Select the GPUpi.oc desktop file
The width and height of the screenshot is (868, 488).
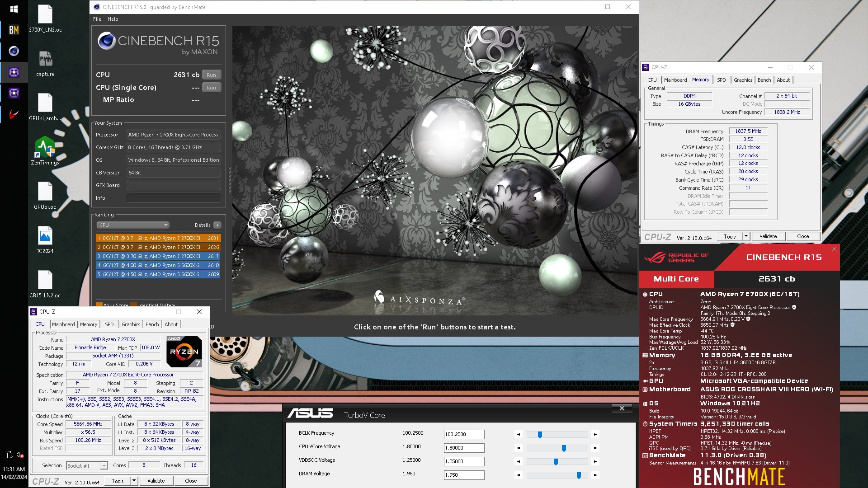pyautogui.click(x=45, y=196)
